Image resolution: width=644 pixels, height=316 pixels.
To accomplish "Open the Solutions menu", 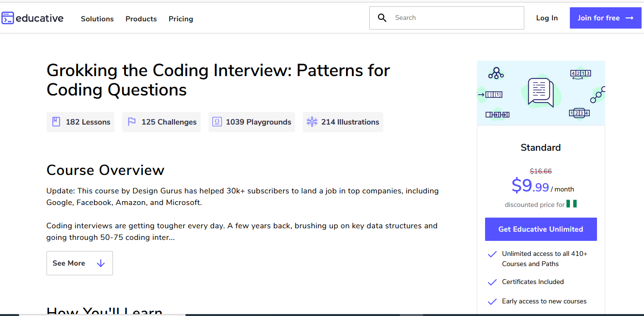I will [x=97, y=19].
